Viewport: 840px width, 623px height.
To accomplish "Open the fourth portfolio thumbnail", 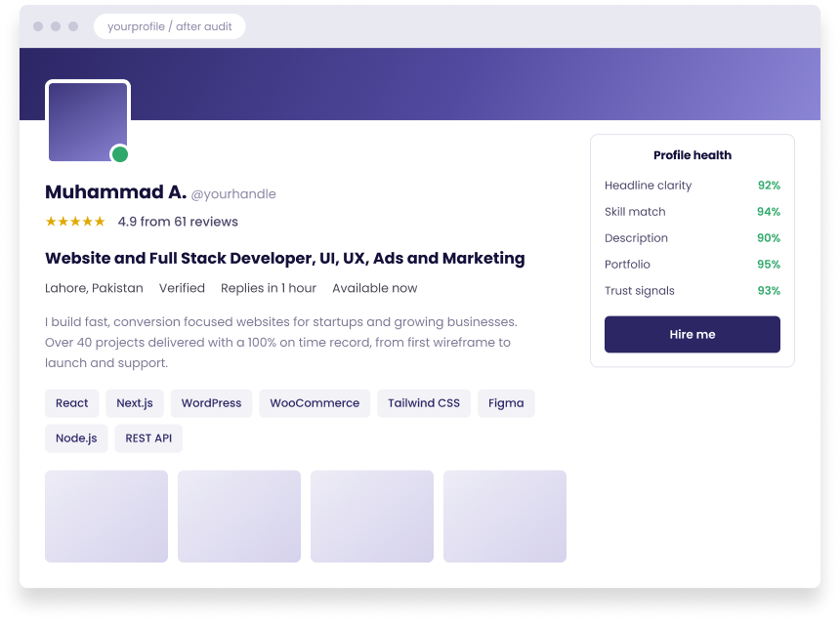I will 505,517.
